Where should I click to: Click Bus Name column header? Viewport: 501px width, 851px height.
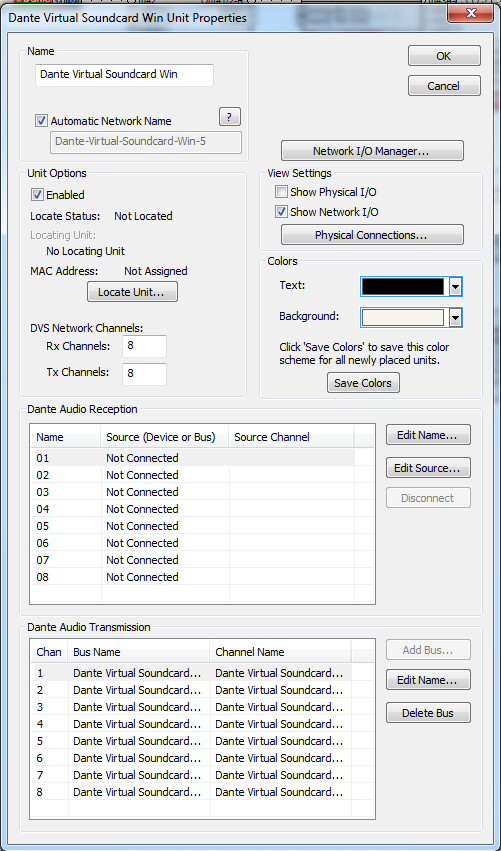[139, 652]
